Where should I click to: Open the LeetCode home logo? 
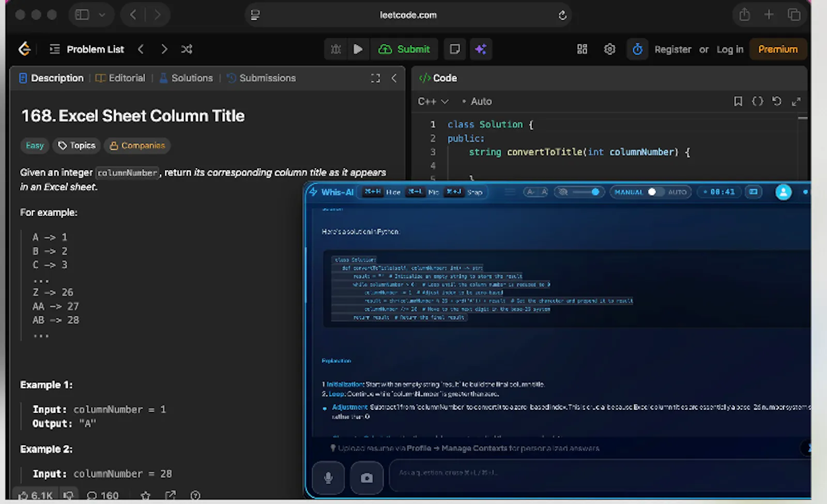pyautogui.click(x=24, y=49)
